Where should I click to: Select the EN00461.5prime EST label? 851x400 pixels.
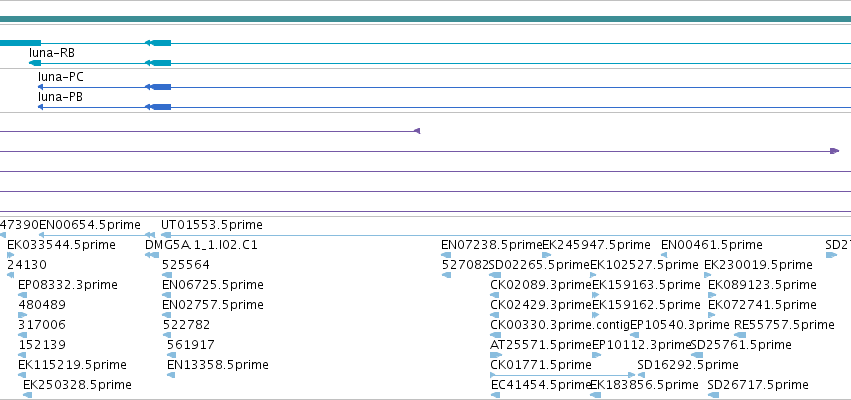(x=712, y=245)
